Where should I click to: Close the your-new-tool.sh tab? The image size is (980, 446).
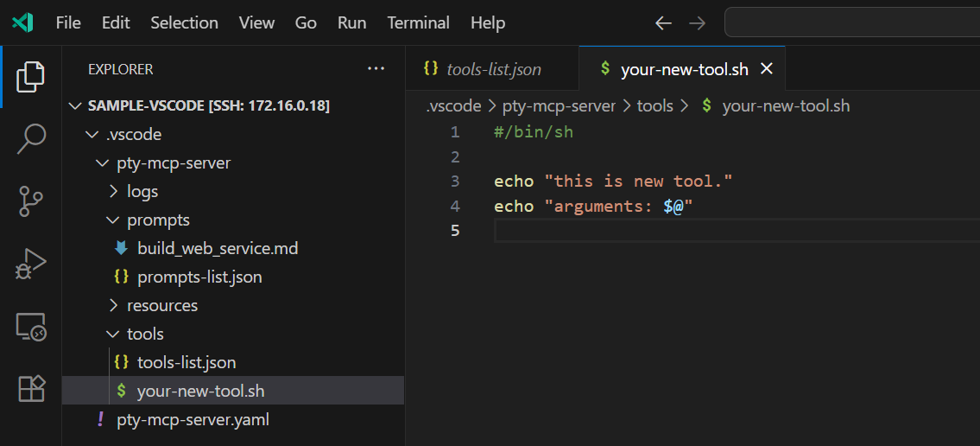click(766, 69)
